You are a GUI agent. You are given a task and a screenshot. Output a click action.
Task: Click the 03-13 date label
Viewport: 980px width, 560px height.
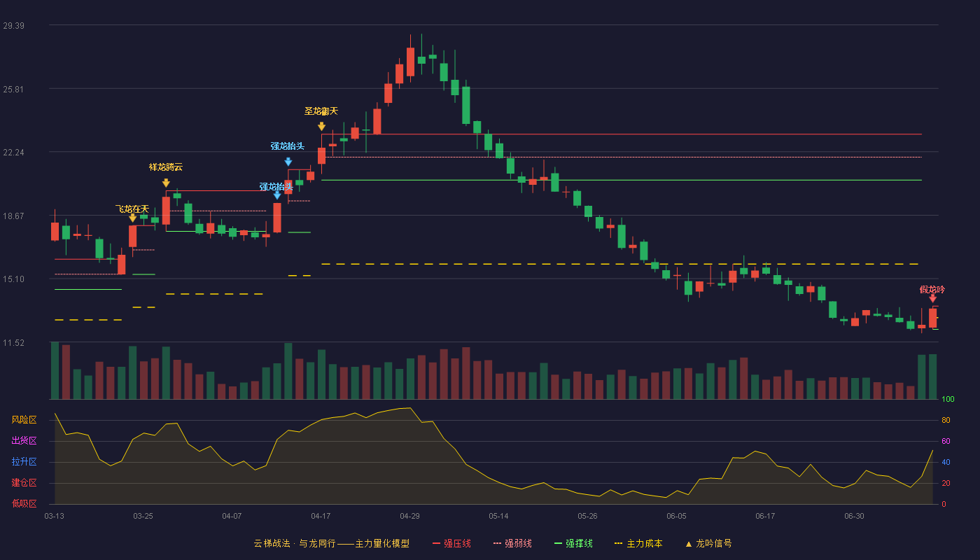[55, 516]
